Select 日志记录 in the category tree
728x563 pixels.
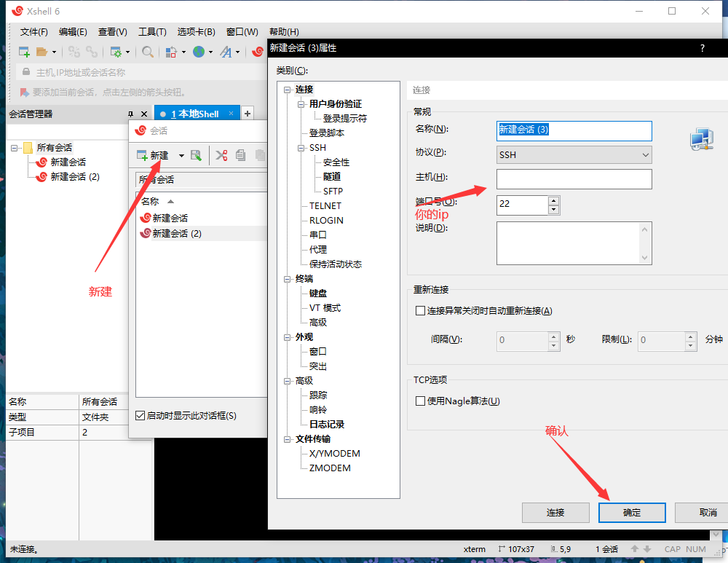click(x=327, y=424)
